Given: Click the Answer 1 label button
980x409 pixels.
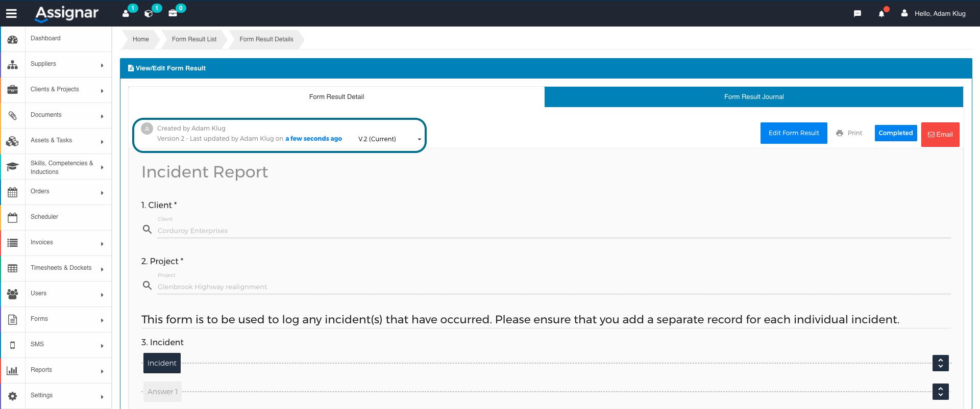Looking at the screenshot, I should click(162, 392).
